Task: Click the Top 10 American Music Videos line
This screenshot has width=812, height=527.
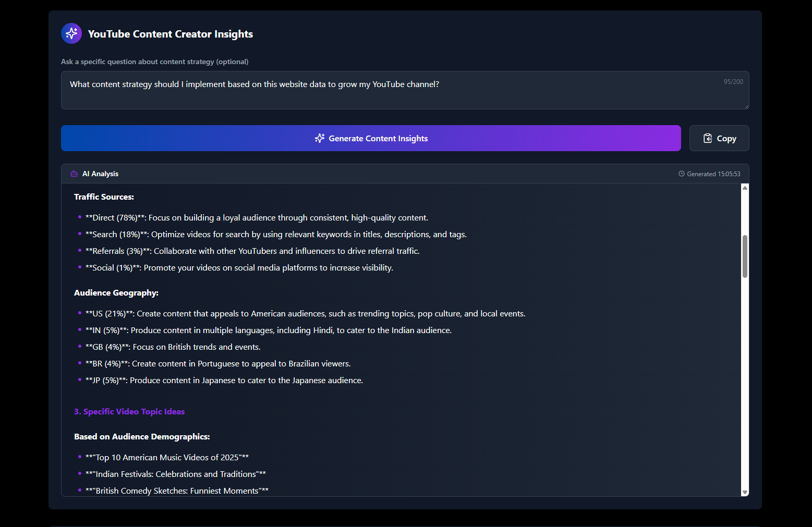Action: 167,458
